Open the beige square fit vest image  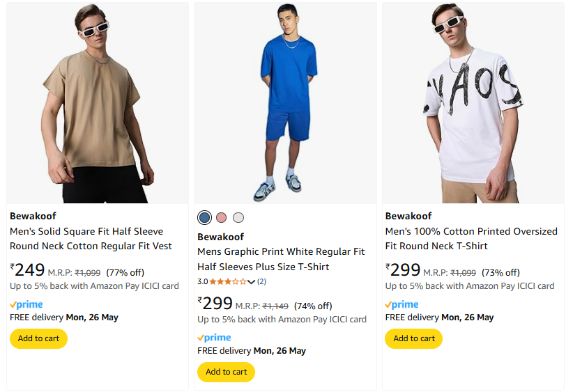click(98, 103)
